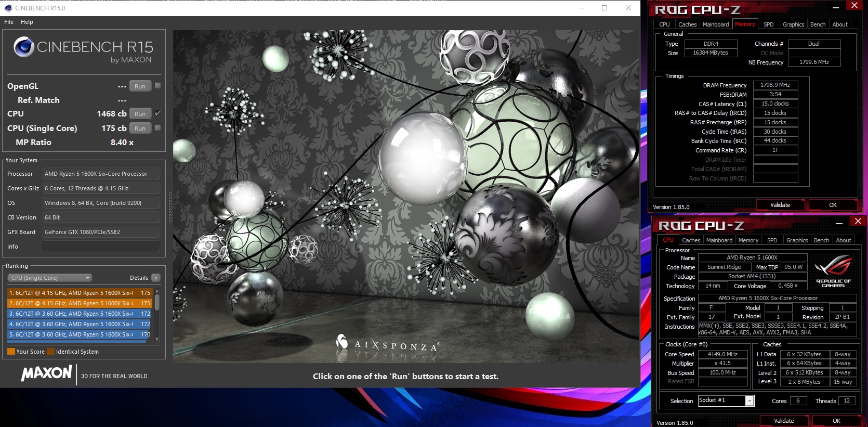
Task: Open the File menu in Cinebench
Action: 9,22
